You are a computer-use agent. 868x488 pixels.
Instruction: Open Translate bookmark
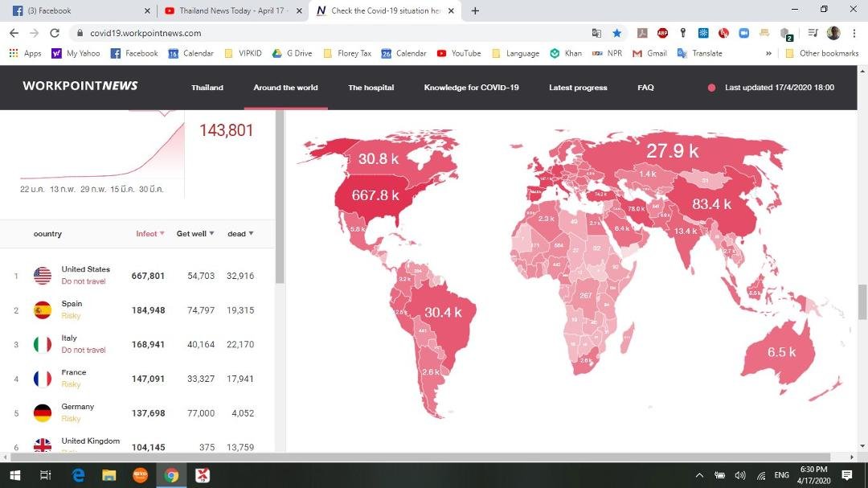coord(700,54)
